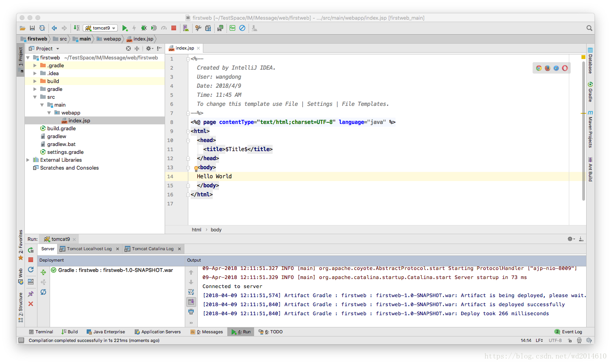
Task: Select Scratches and Consoles
Action: [69, 168]
